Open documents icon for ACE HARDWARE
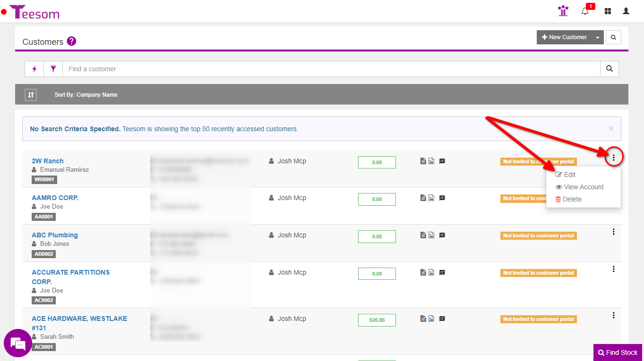 point(423,319)
